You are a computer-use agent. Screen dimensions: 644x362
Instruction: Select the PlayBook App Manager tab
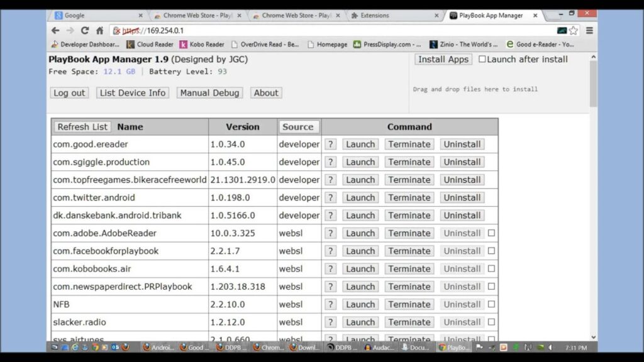coord(493,16)
